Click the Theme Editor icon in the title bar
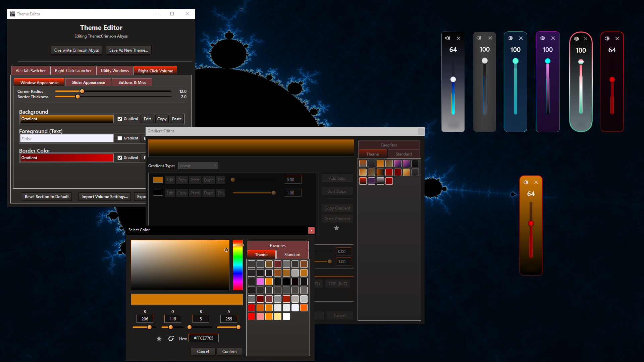Screen dimensions: 644x362 (x=12, y=14)
